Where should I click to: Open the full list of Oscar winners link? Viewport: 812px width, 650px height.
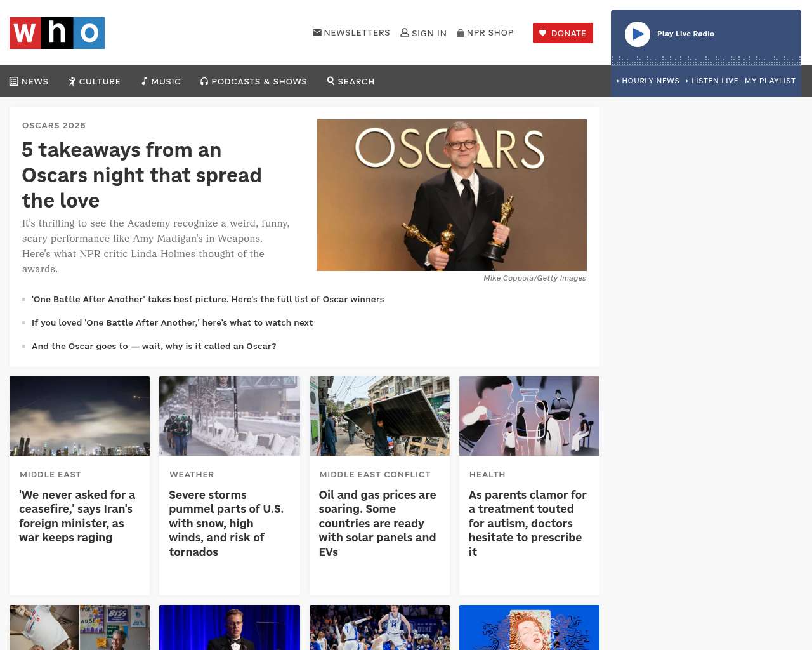[x=208, y=299]
